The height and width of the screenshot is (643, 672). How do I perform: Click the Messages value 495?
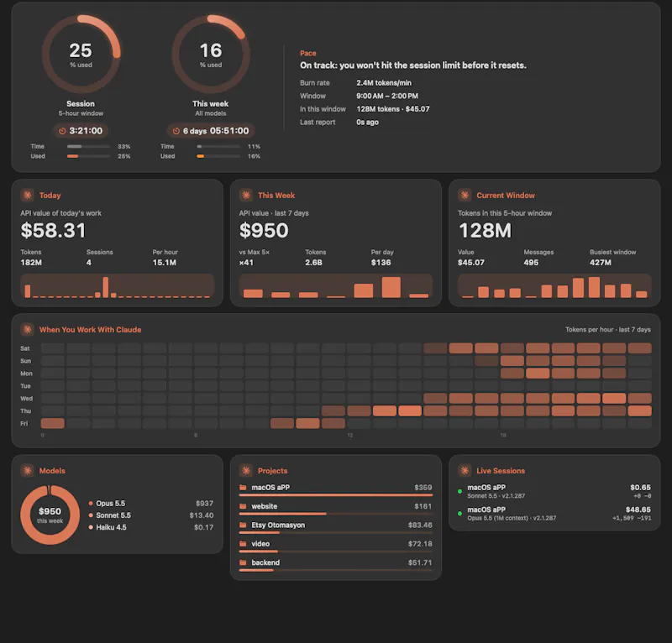pos(531,263)
